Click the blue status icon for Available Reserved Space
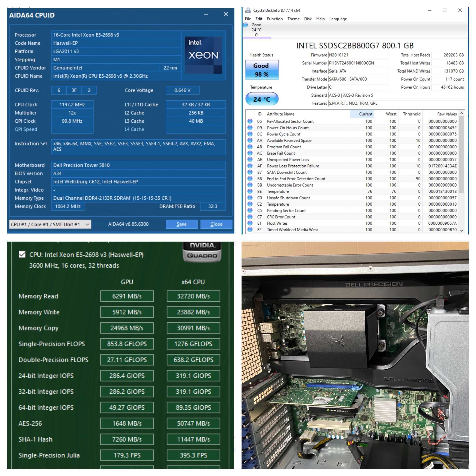This screenshot has height=476, width=476. pyautogui.click(x=250, y=140)
